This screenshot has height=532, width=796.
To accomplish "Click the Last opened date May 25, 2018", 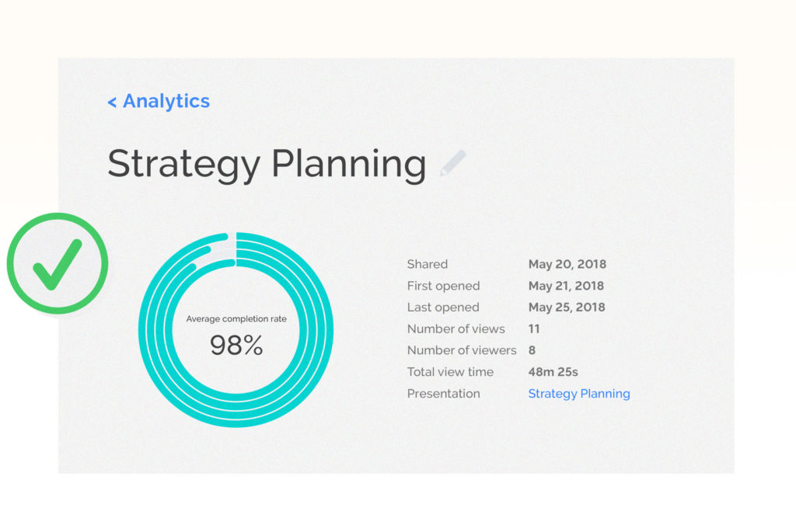I will tap(567, 308).
